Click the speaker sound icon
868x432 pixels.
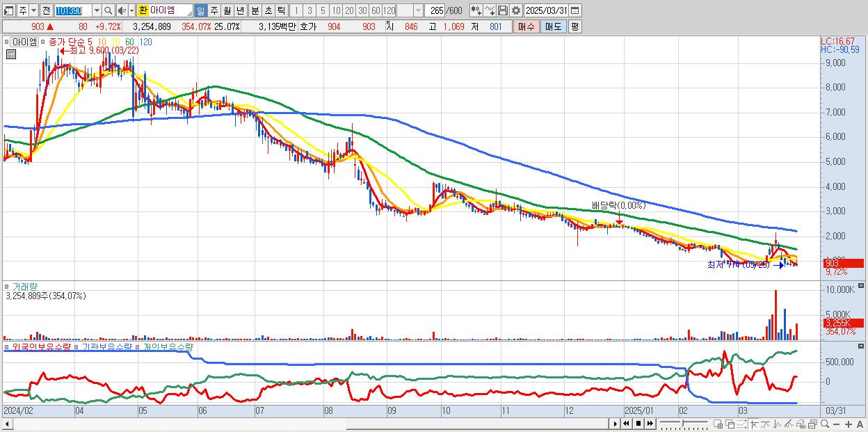tap(121, 10)
